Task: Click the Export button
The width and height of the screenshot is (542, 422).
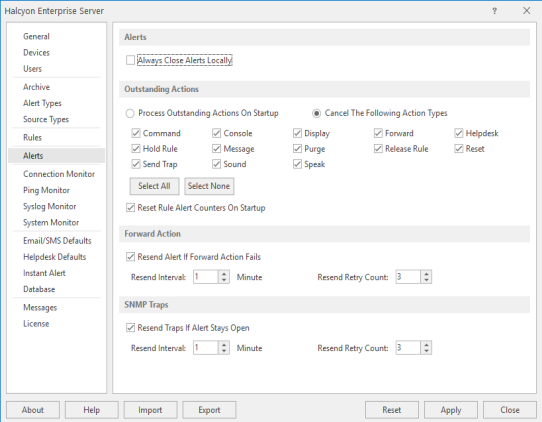Action: [209, 410]
